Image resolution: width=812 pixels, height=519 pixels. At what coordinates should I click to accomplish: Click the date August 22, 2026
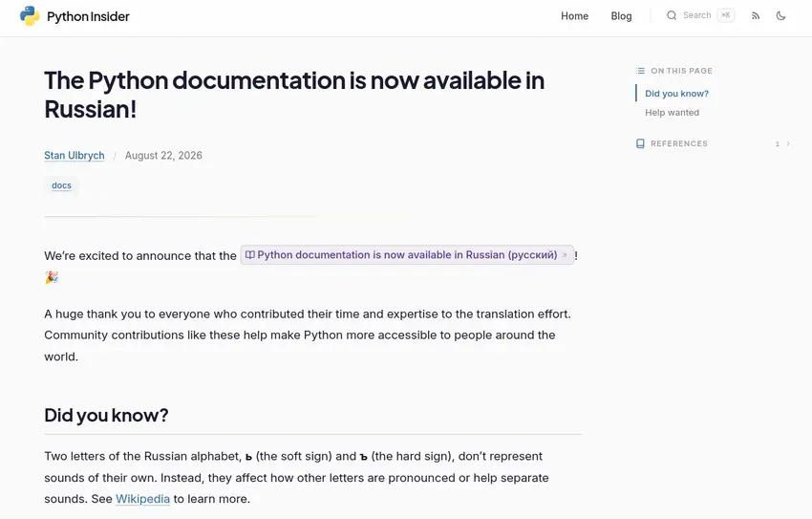pyautogui.click(x=163, y=156)
